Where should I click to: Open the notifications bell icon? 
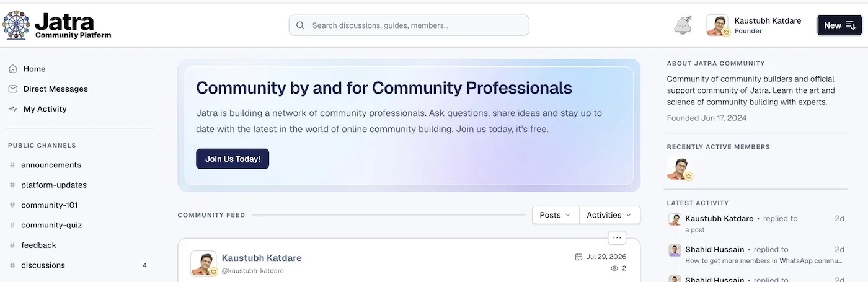tap(683, 25)
